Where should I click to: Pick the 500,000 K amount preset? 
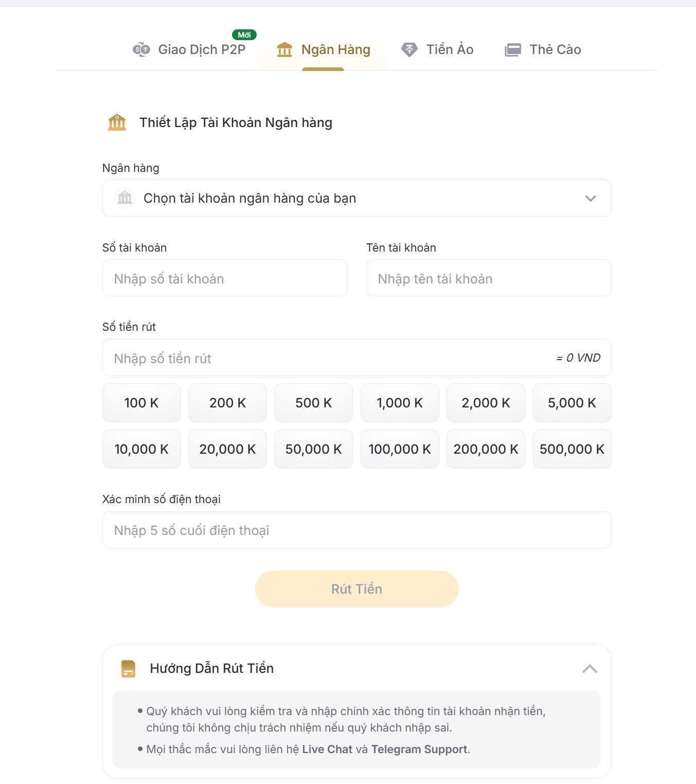point(572,449)
